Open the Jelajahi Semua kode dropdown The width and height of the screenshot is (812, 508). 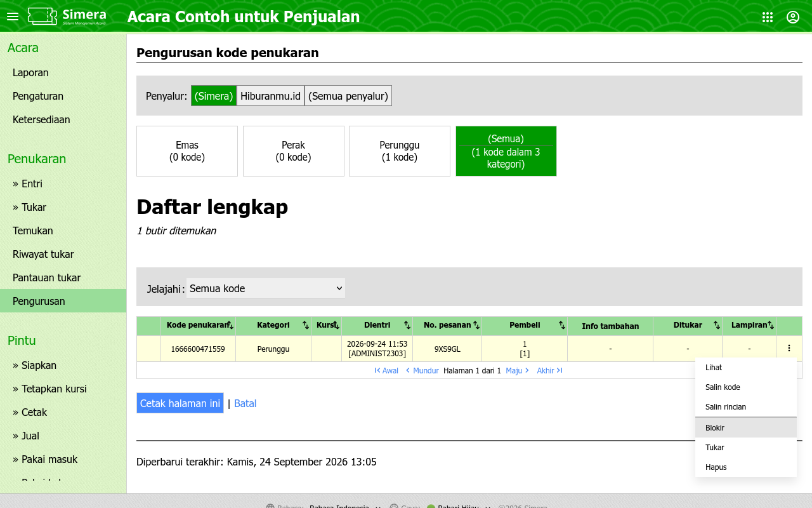coord(266,288)
